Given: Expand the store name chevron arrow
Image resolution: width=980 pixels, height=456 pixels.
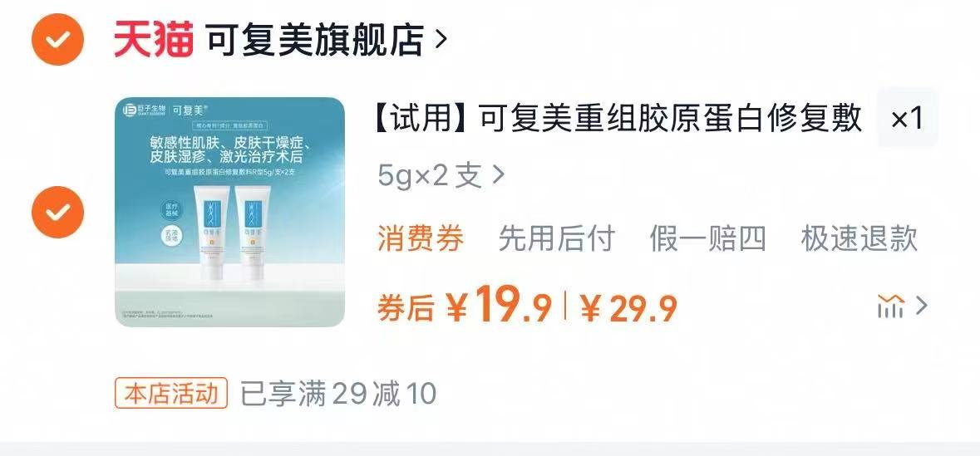Looking at the screenshot, I should (441, 40).
